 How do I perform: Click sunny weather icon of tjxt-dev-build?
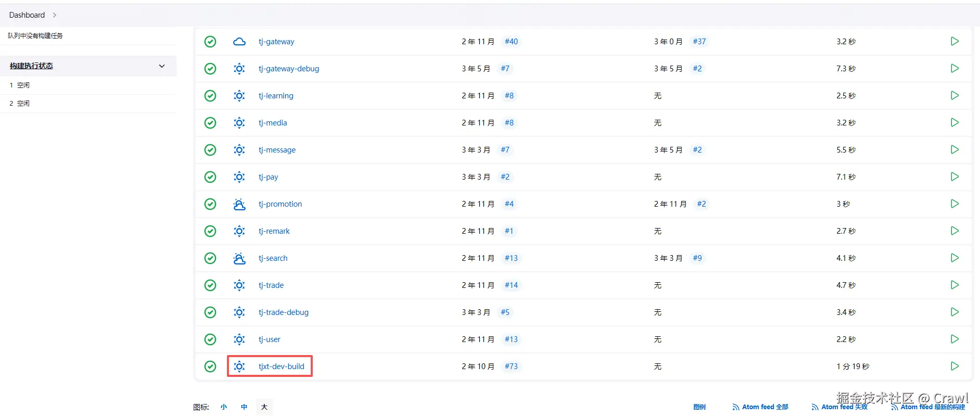(239, 367)
